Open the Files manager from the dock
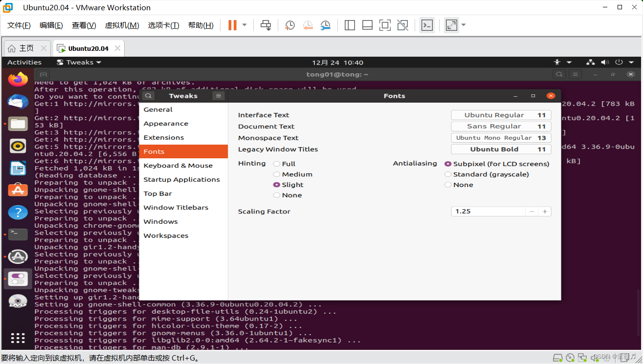This screenshot has height=364, width=643. point(18,124)
